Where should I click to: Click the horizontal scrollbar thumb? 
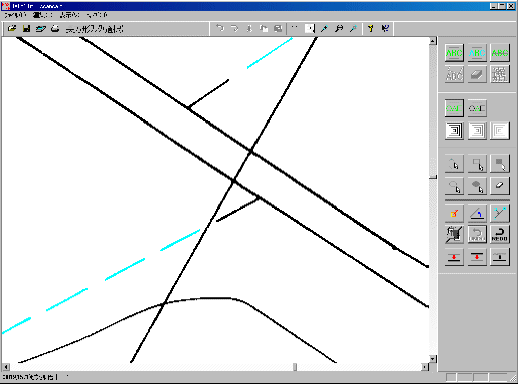click(x=295, y=367)
